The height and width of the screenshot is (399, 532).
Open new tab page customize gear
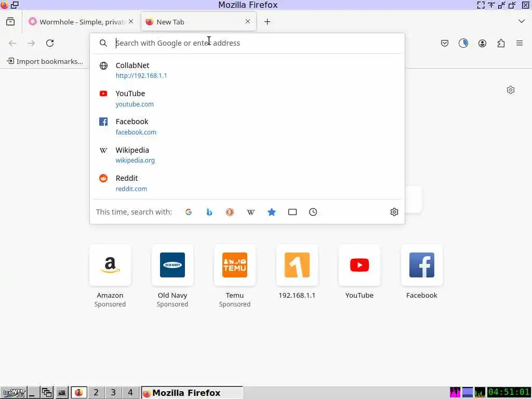click(511, 90)
